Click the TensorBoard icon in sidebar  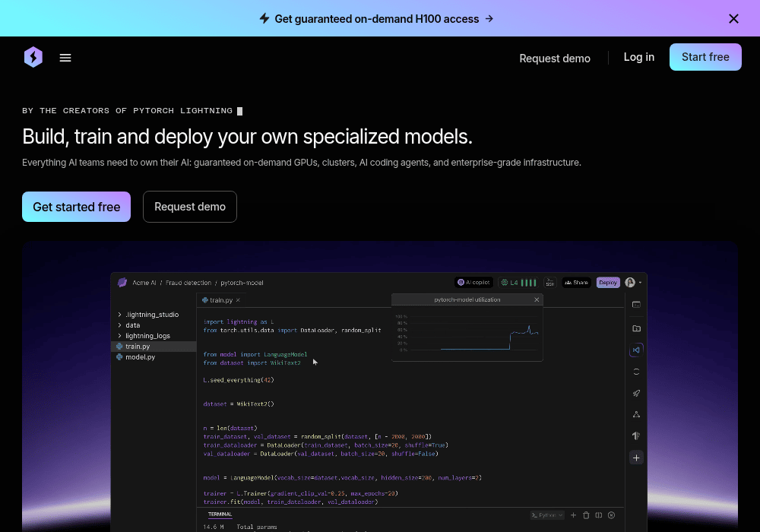(636, 435)
